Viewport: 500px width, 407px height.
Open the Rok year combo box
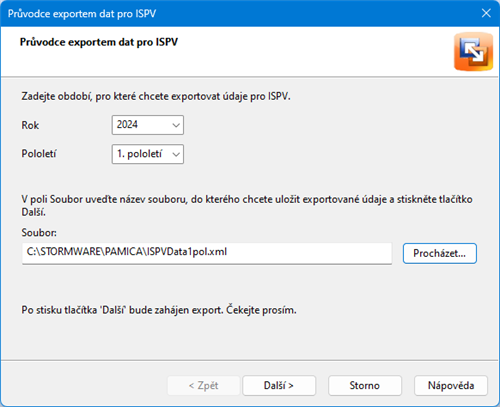pos(148,125)
